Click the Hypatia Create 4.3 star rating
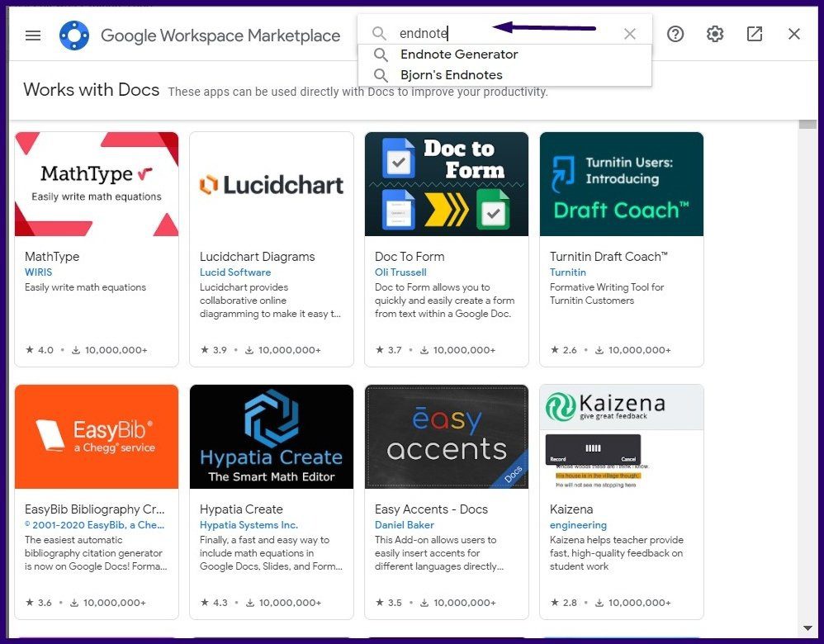824x644 pixels. point(214,603)
